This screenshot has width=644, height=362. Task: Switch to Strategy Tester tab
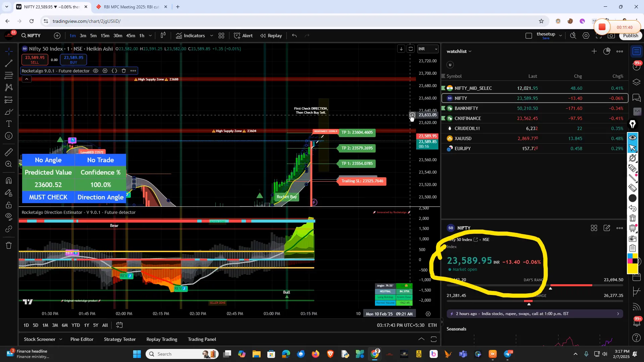(x=120, y=339)
